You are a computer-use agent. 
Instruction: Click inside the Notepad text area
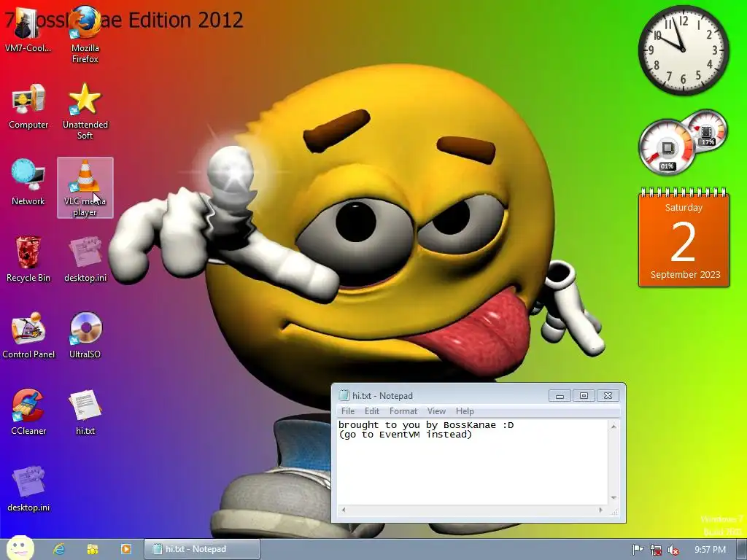click(x=473, y=462)
